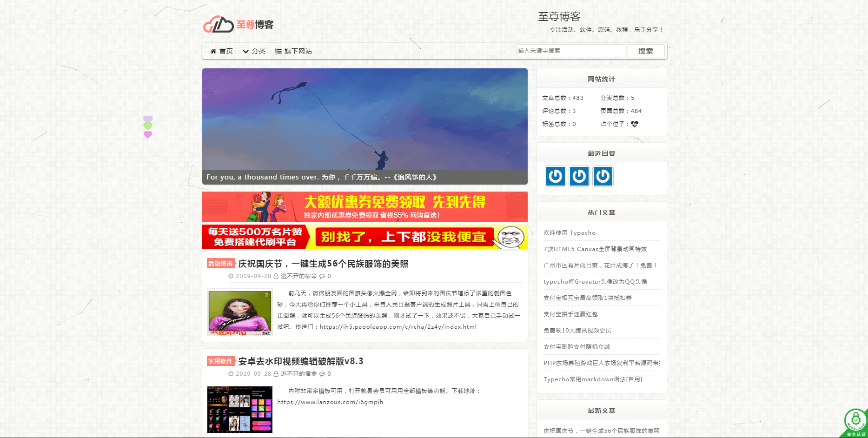The image size is (868, 438).
Task: Click the list icon beside 旗下网站
Action: click(x=278, y=51)
